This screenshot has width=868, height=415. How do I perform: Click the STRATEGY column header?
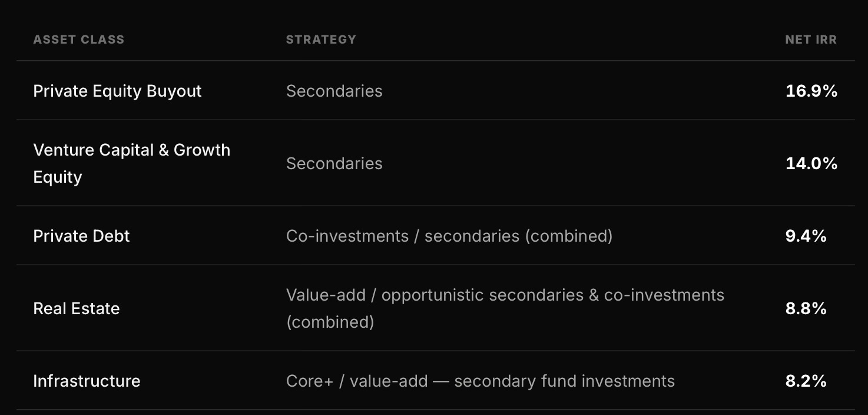click(321, 39)
